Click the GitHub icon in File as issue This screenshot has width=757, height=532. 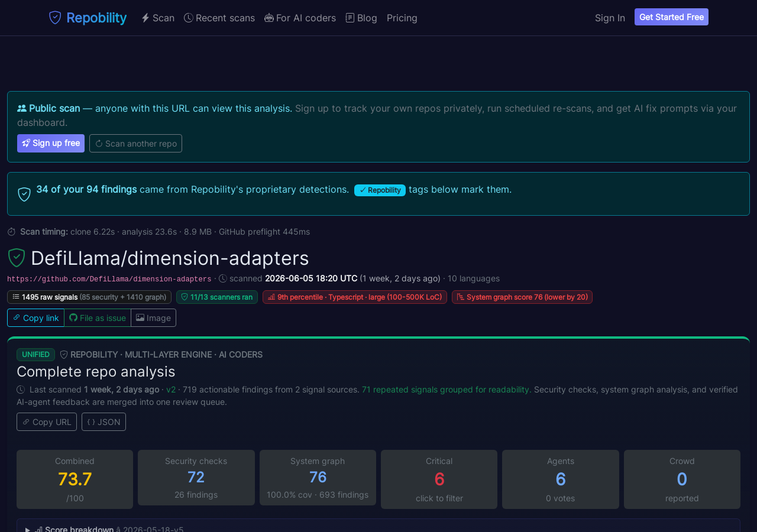[x=73, y=318]
